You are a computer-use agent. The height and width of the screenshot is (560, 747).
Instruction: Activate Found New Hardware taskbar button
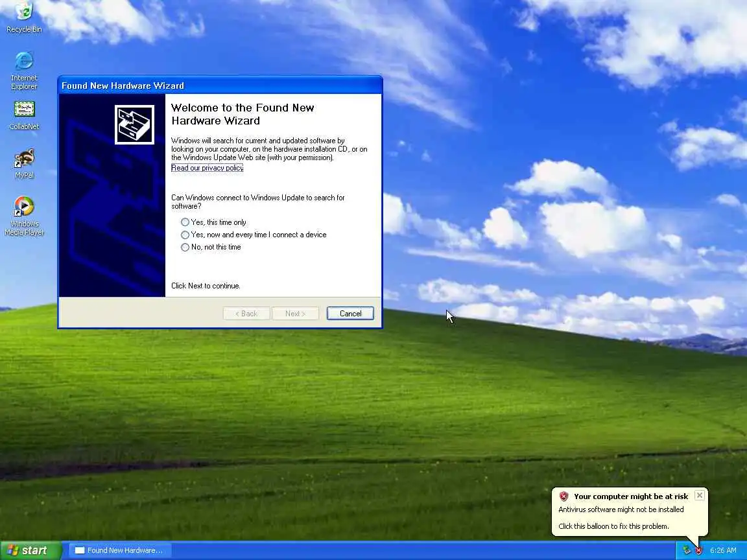click(120, 550)
